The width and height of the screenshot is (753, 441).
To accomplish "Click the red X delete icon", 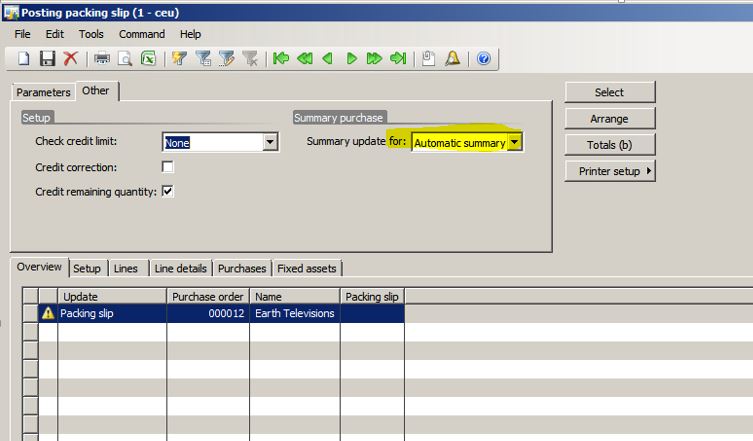I will (x=70, y=59).
